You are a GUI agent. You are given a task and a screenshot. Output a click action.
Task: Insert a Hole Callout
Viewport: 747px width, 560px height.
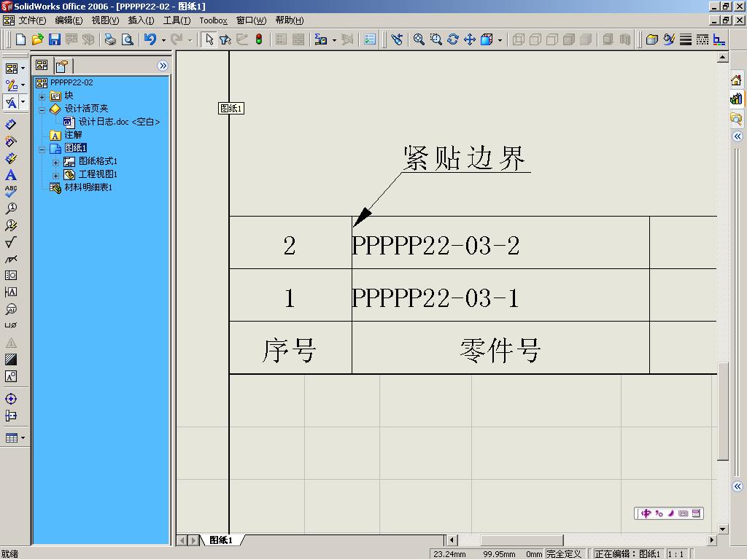10,325
